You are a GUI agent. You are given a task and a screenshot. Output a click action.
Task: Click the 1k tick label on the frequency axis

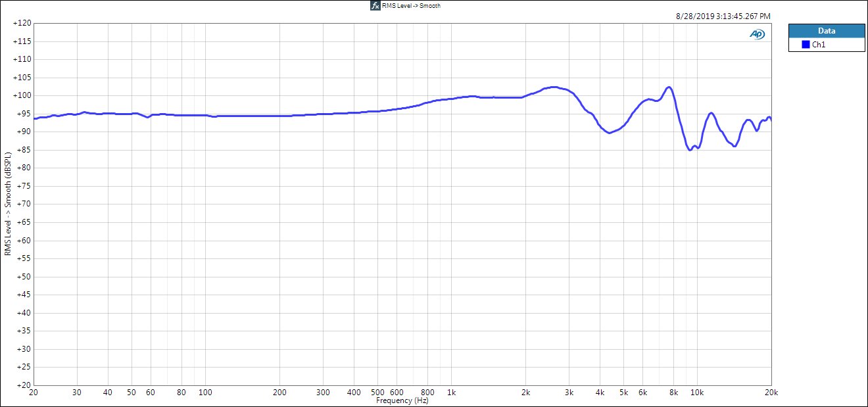pos(451,392)
